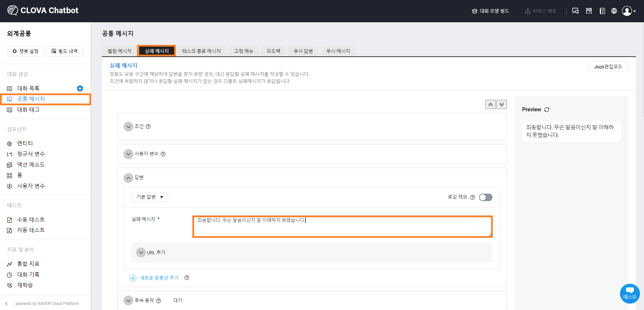The image size is (644, 310).
Task: Expand the 사용자 변수 section in the form
Action: (128, 154)
